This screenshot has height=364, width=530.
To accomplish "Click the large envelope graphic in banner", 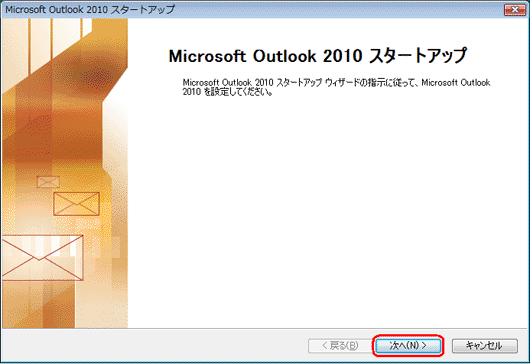I will [x=42, y=258].
